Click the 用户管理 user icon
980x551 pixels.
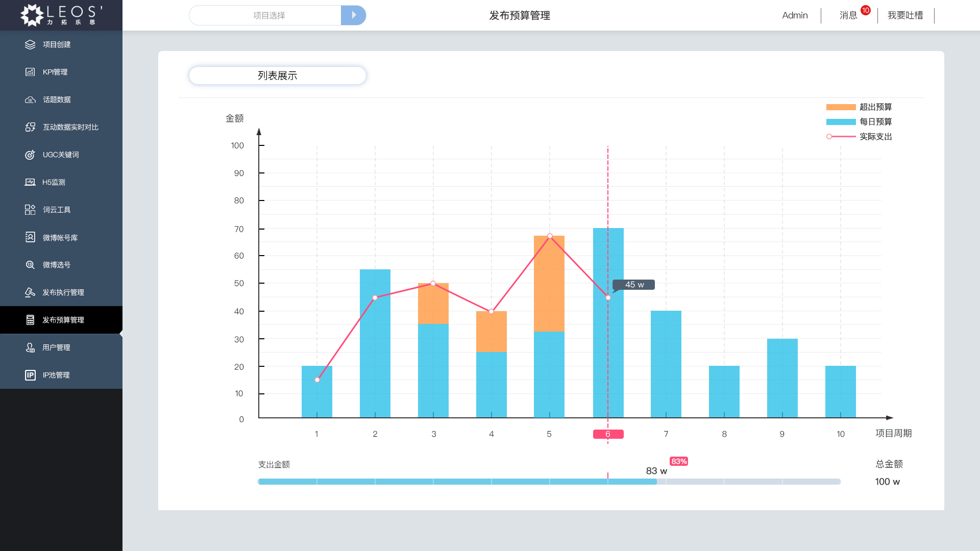pos(30,347)
